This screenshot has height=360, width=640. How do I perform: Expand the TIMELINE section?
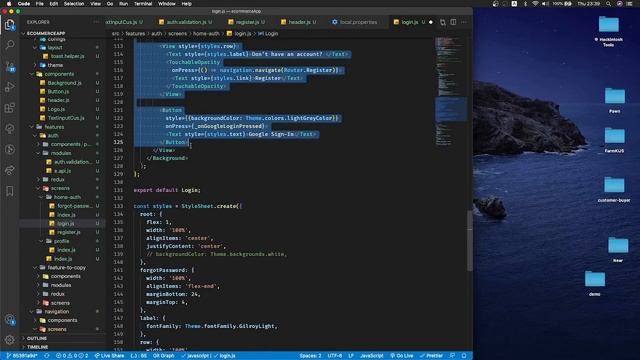pos(38,347)
